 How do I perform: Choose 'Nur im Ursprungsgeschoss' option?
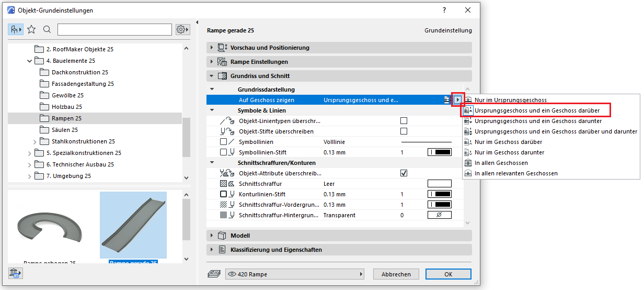(510, 100)
